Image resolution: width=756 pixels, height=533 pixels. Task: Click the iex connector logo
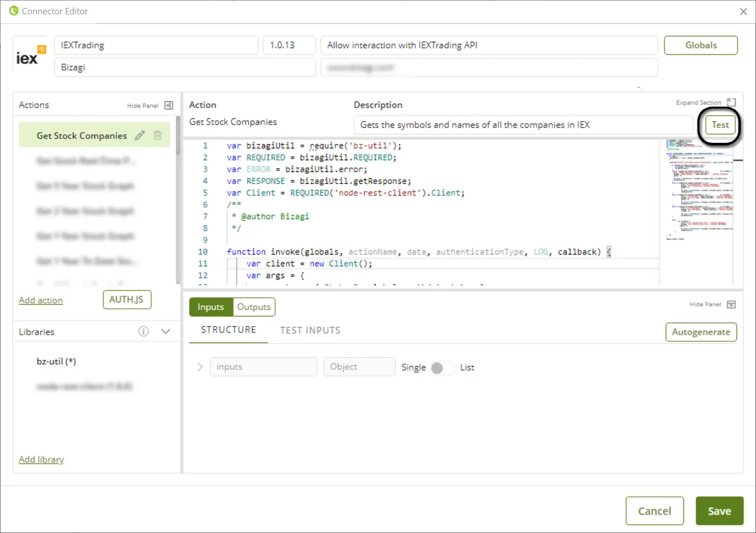30,55
